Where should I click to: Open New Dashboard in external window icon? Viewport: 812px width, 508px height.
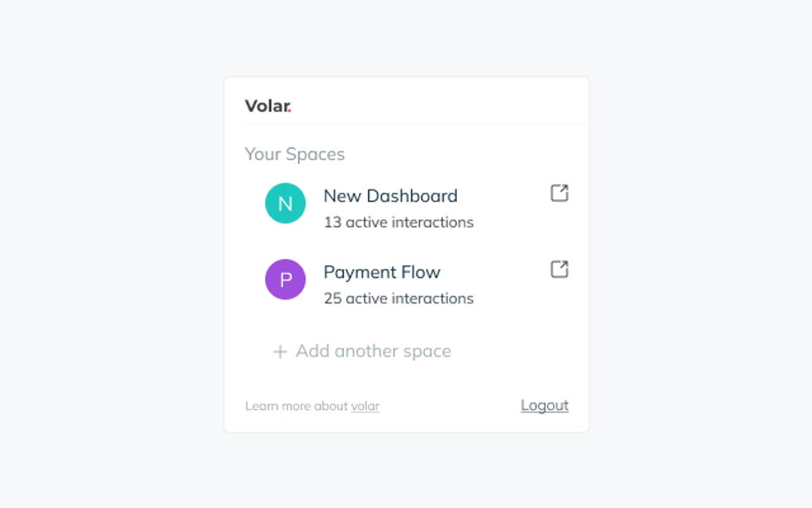(560, 193)
